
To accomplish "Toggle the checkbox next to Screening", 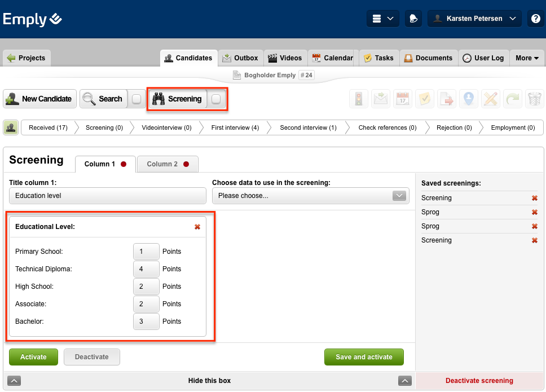I will [x=216, y=99].
